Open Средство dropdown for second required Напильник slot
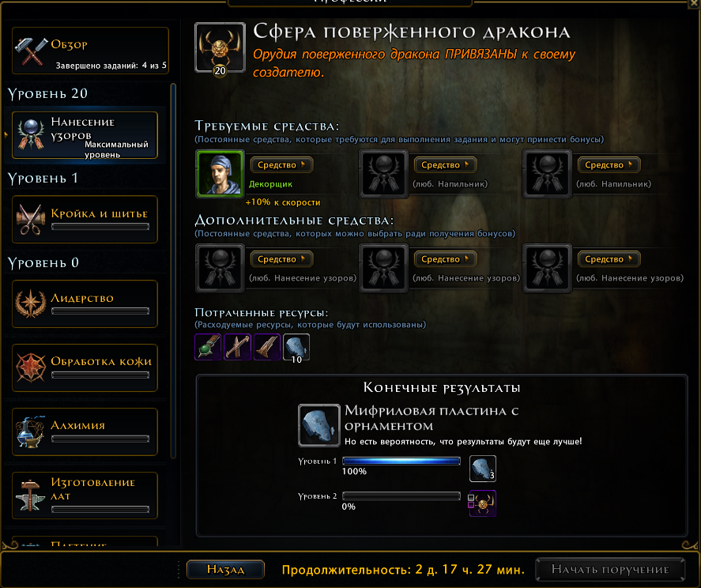The height and width of the screenshot is (588, 701). click(609, 165)
